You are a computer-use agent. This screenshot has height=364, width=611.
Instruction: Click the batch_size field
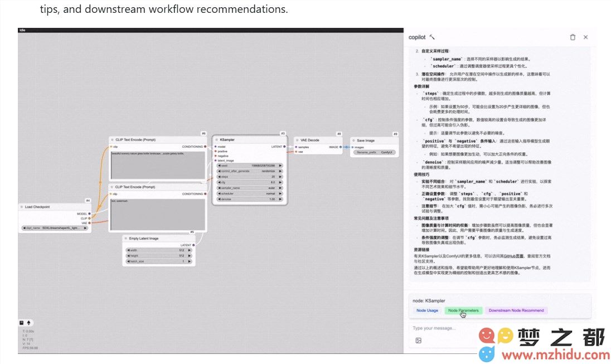159,261
